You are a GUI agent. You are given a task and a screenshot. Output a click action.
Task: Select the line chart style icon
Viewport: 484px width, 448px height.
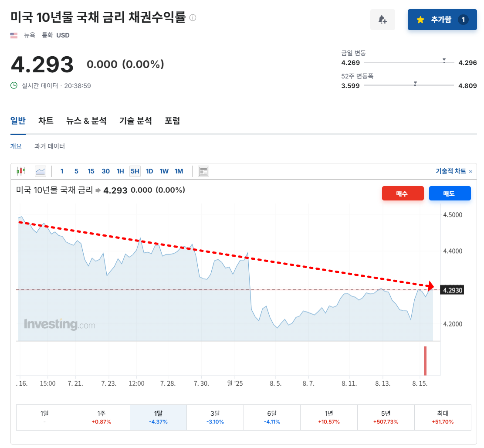click(x=40, y=171)
